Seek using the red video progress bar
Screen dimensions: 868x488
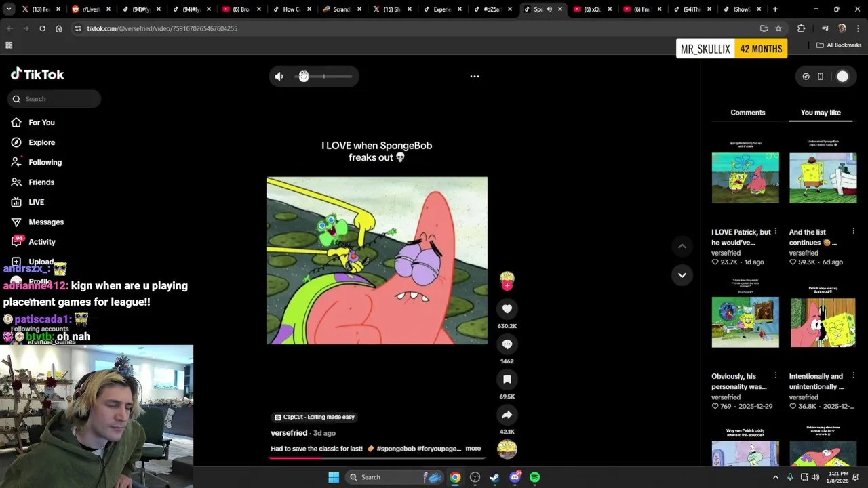pyautogui.click(x=376, y=457)
